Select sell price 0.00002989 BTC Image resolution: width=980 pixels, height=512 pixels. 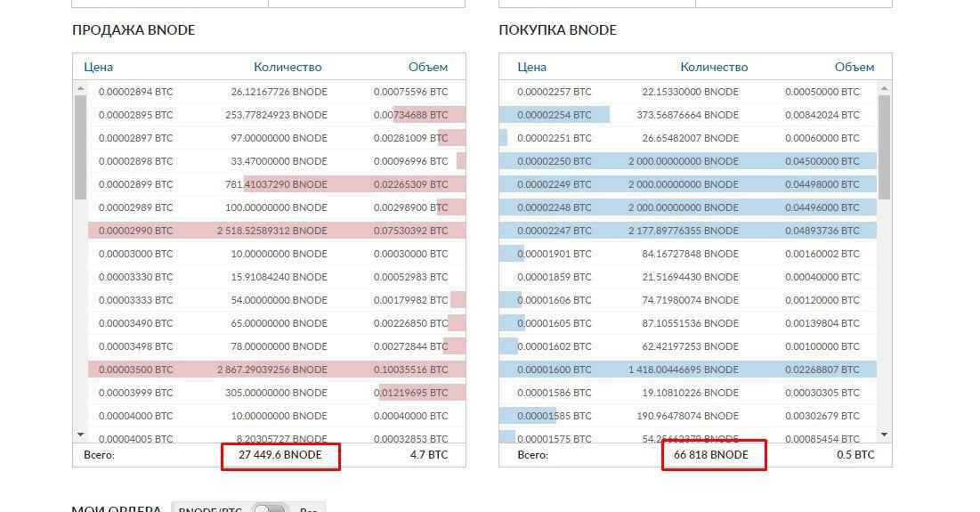tap(135, 207)
